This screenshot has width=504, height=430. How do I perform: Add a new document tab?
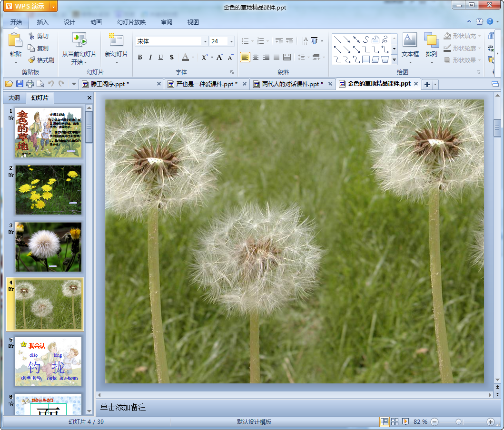427,84
